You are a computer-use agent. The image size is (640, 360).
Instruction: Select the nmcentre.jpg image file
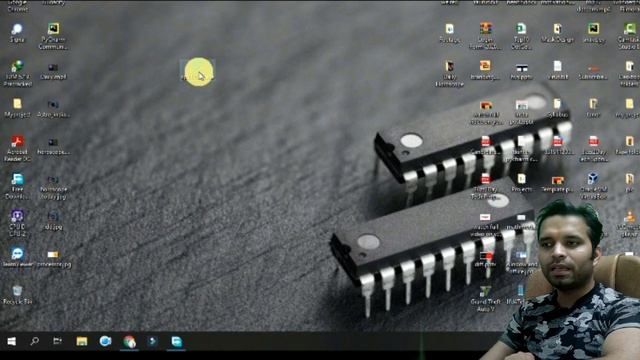(53, 259)
